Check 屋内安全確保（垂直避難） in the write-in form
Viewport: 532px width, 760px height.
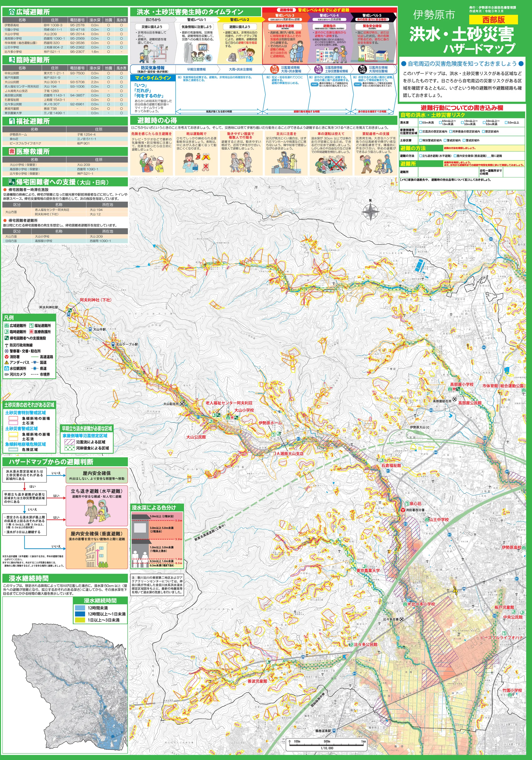tap(455, 156)
